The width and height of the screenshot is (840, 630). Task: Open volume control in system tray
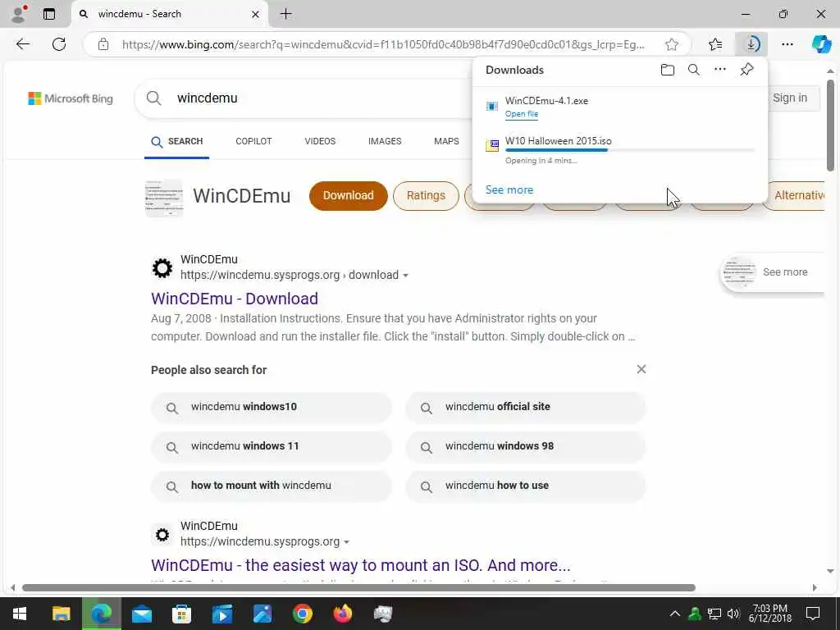click(733, 614)
